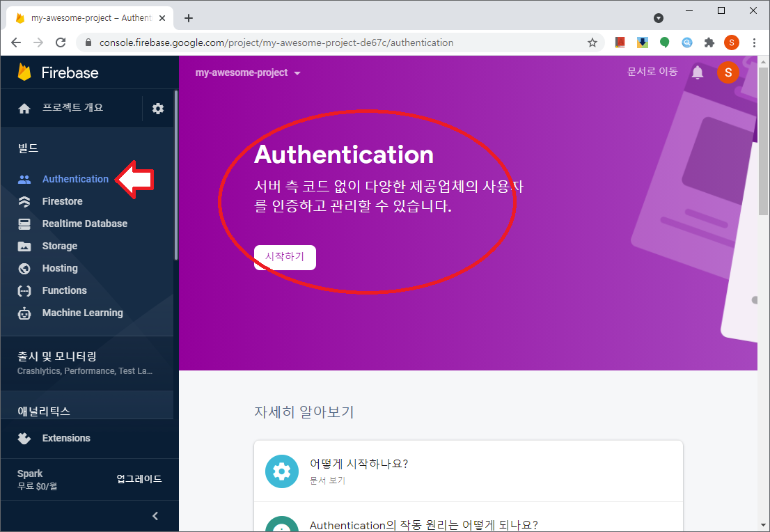Expand the 출시 및 모니터링 section
Screen dimensions: 770x532
point(87,363)
